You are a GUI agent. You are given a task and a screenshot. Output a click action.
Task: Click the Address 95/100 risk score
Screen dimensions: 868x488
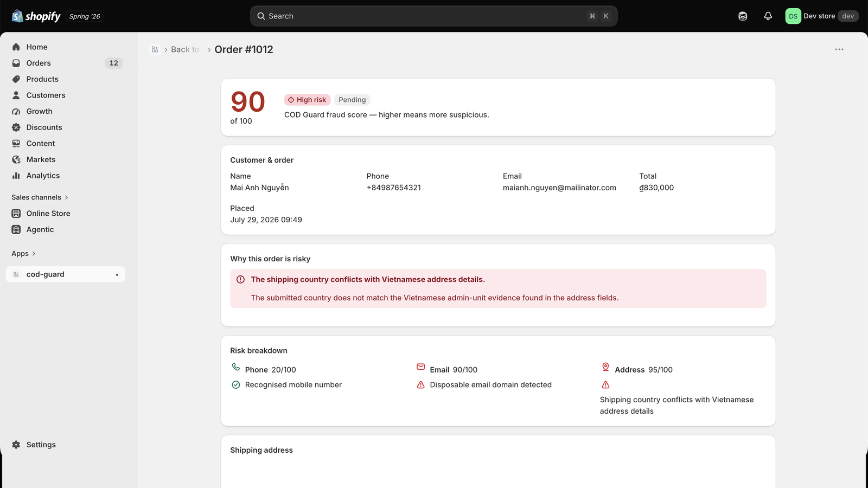coord(643,370)
